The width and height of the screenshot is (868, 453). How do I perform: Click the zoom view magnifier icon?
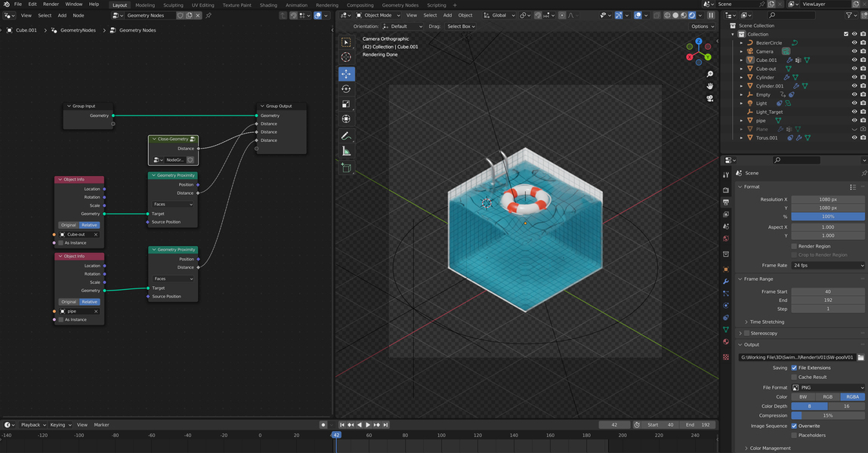(x=709, y=74)
